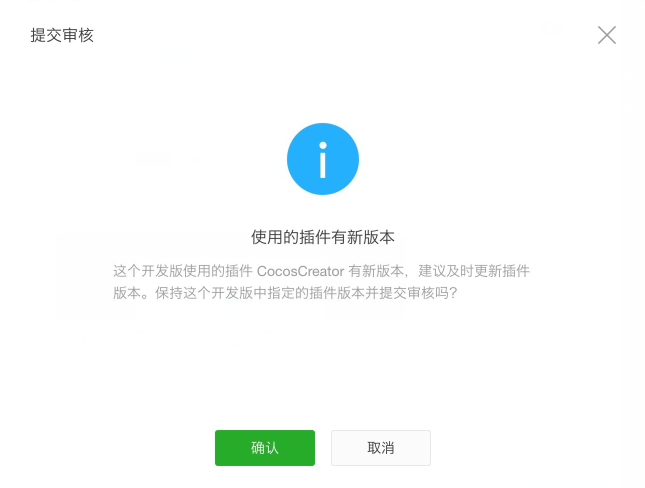Dismiss the dialog using the top-right X icon
Image resolution: width=645 pixels, height=488 pixels.
pyautogui.click(x=607, y=35)
